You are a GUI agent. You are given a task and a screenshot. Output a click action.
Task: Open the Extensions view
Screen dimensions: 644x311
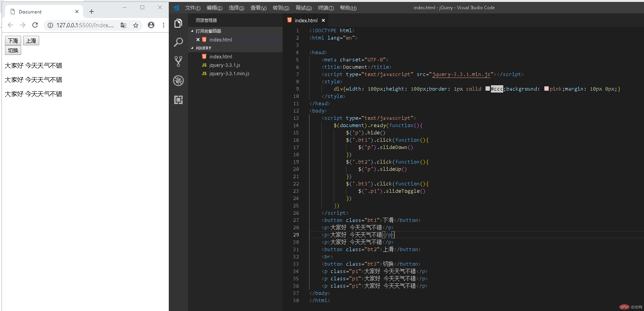178,100
